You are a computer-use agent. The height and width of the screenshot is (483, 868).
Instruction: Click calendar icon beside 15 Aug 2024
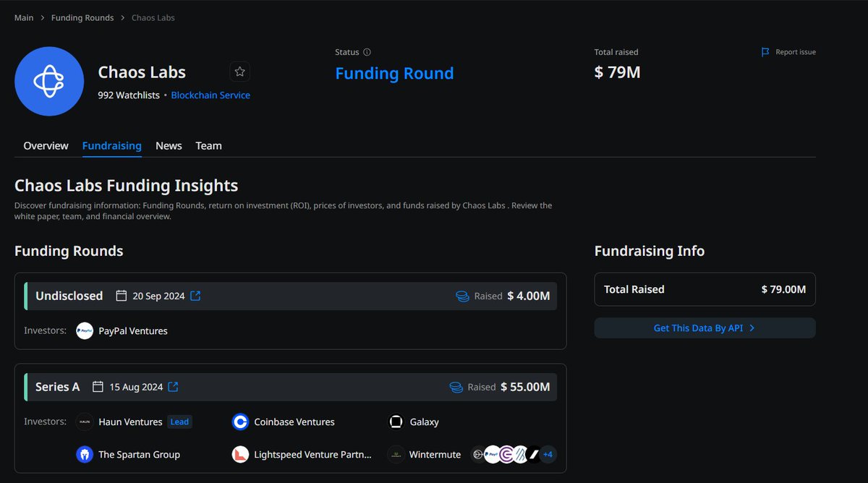[x=98, y=387]
